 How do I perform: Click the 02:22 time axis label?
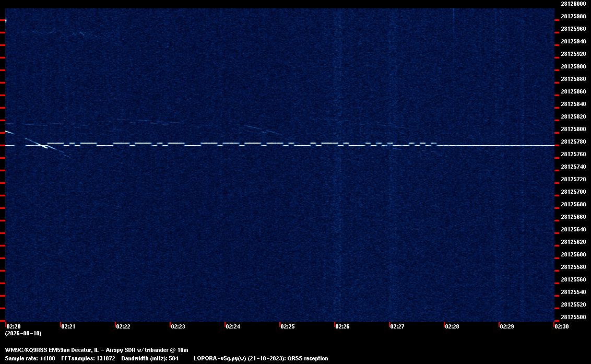point(123,326)
